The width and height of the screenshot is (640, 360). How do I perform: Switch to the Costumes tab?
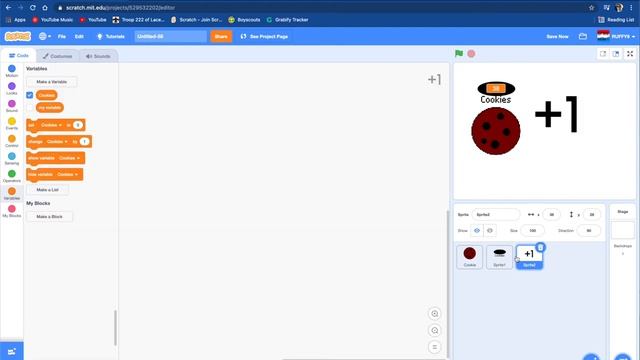58,56
